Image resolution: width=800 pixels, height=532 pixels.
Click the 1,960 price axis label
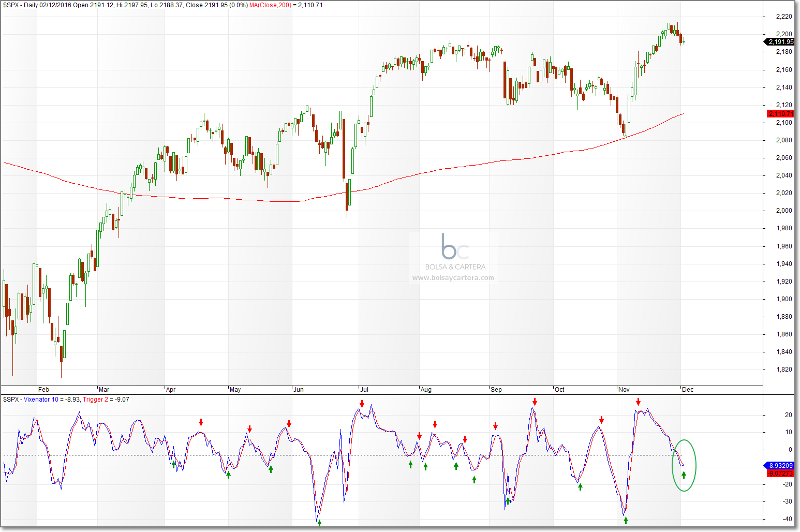tap(784, 246)
